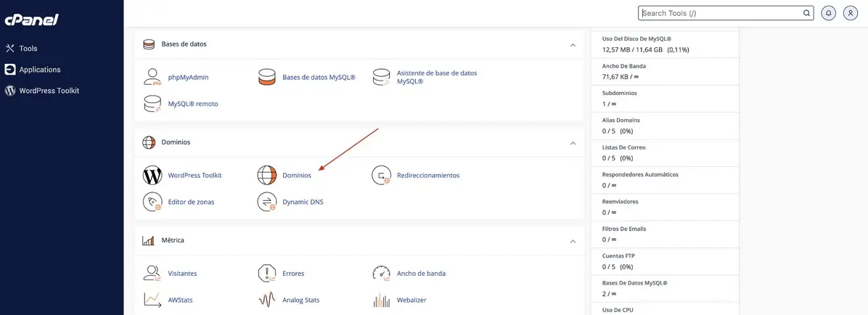
Task: Collapse the Bases de datos section
Action: (573, 44)
